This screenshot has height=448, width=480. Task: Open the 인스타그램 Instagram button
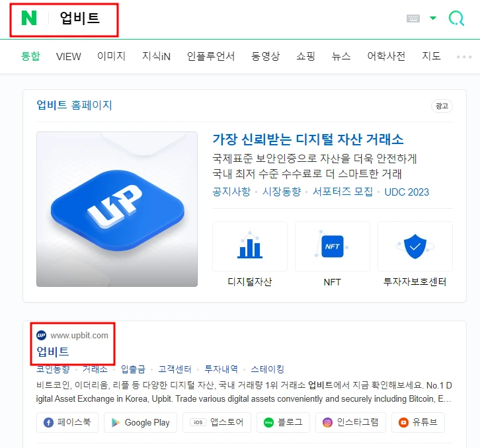pyautogui.click(x=351, y=422)
